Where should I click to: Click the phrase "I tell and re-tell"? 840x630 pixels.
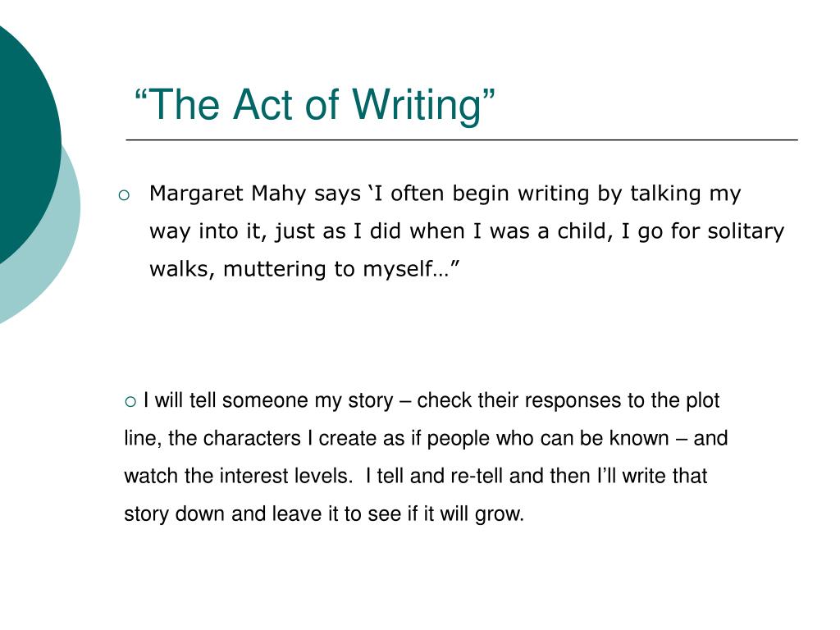tap(435, 477)
